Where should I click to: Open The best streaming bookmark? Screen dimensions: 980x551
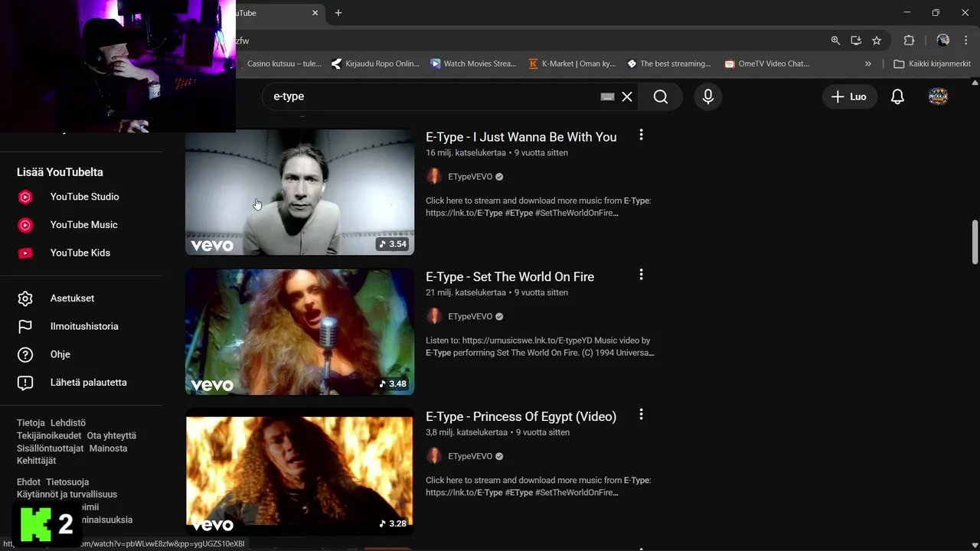coord(668,64)
